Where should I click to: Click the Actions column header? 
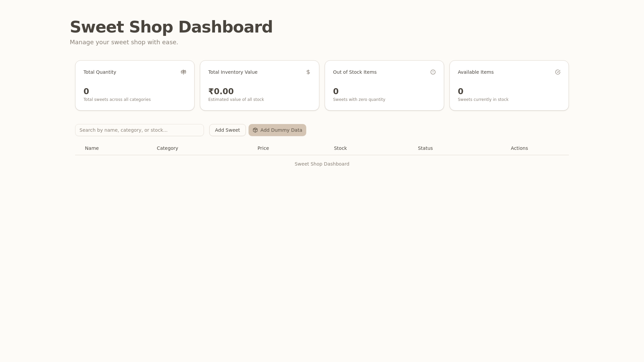[519, 148]
